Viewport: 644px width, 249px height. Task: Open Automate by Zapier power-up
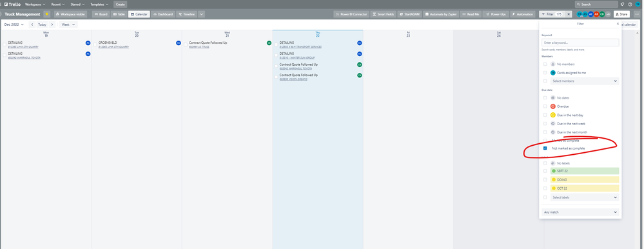[441, 14]
